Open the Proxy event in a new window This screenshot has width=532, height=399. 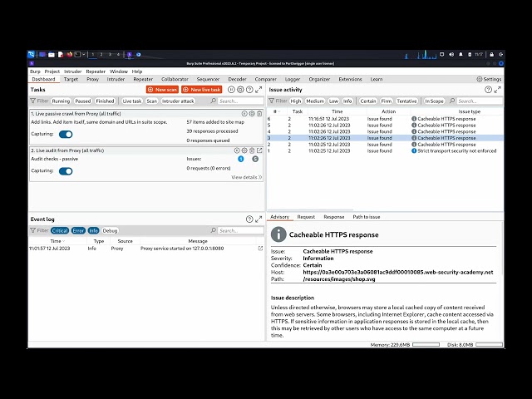(260, 249)
